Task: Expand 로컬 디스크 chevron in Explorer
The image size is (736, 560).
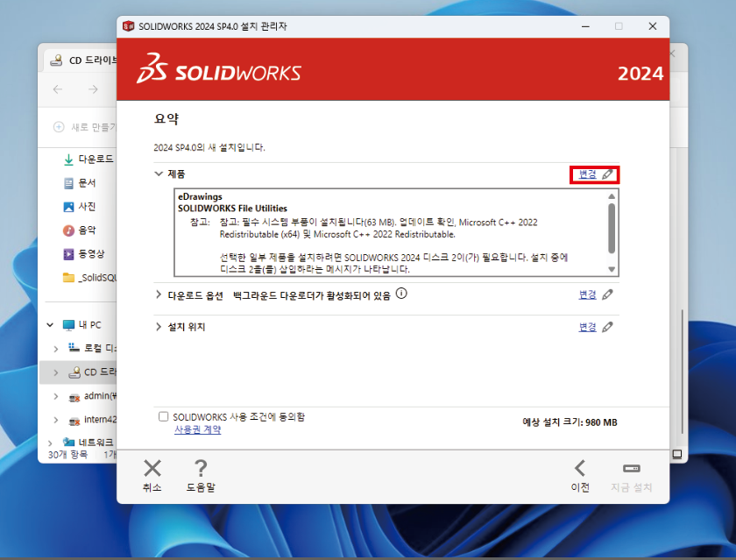Action: pos(56,348)
